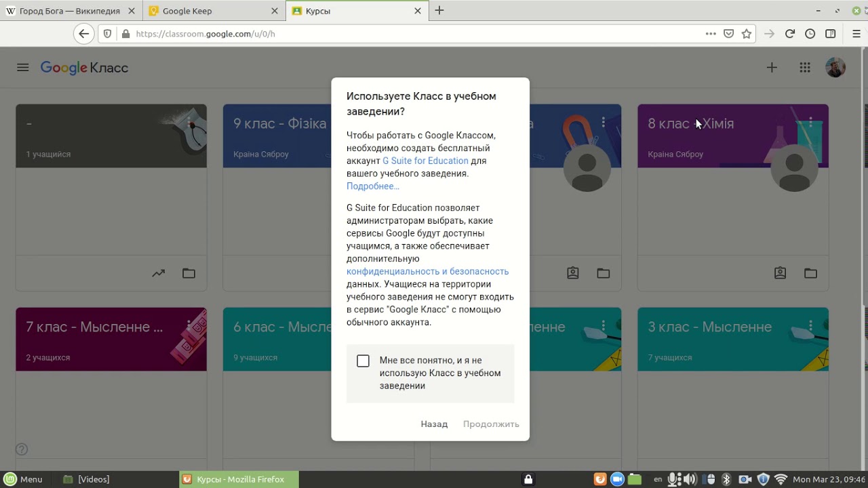
Task: Open page actions three-dot menu in address bar
Action: 711,34
